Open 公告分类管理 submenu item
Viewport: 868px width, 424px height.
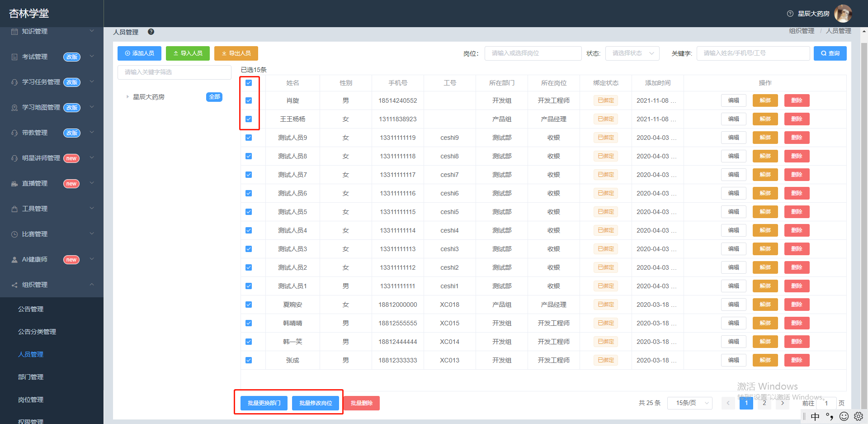tap(37, 332)
